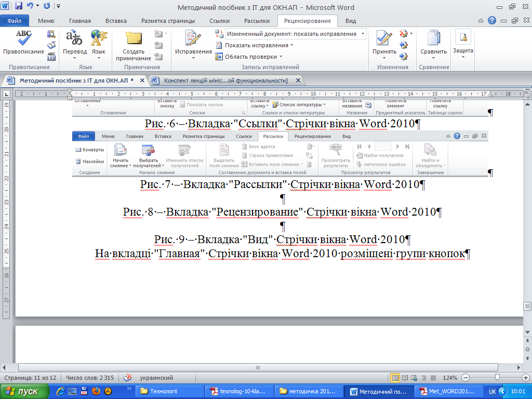Switch to Web Layout view
532x399 pixels.
[x=414, y=378]
